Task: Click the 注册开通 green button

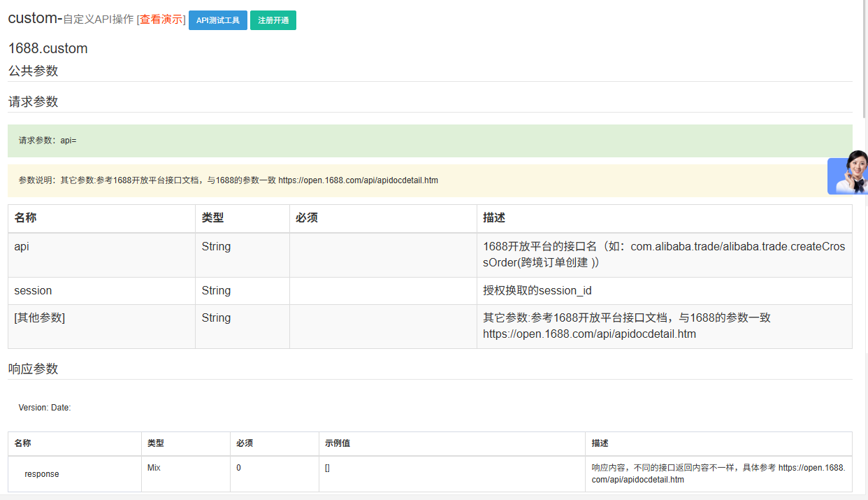Action: [273, 20]
